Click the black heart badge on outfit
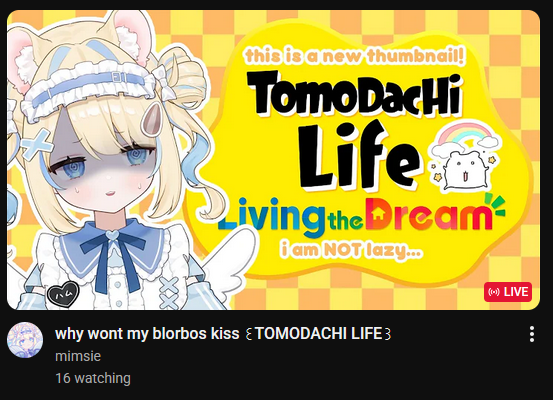 click(63, 293)
